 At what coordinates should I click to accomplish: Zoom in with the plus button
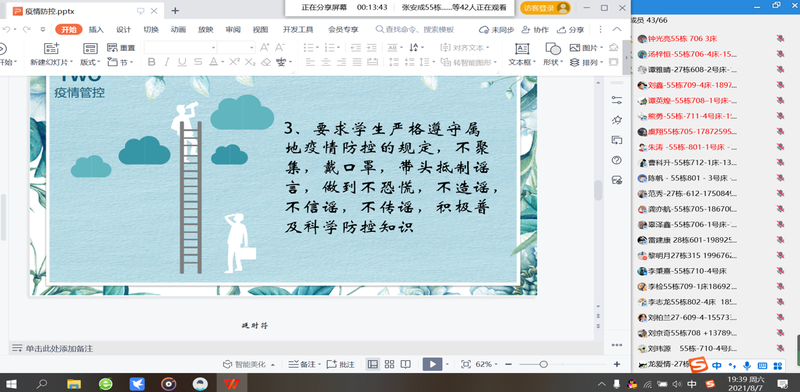coord(617,364)
